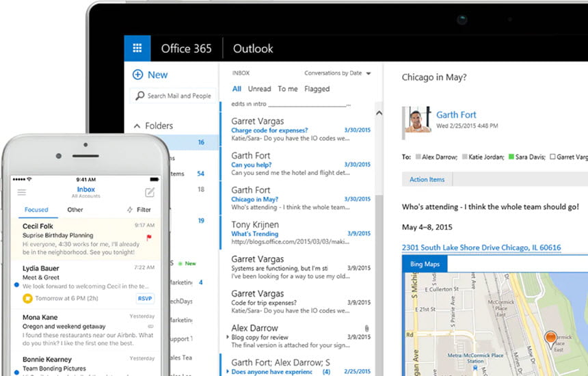This screenshot has height=376, width=588.
Task: Click the Outlook title in header
Action: tap(253, 49)
